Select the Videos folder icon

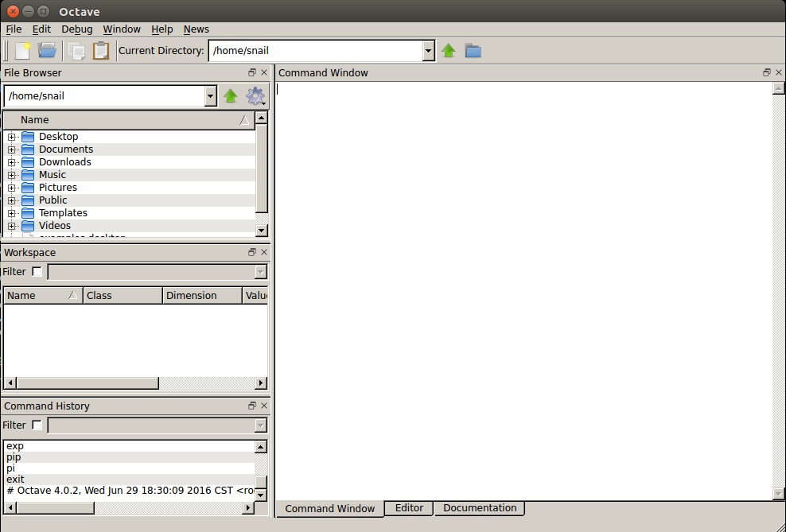coord(28,226)
